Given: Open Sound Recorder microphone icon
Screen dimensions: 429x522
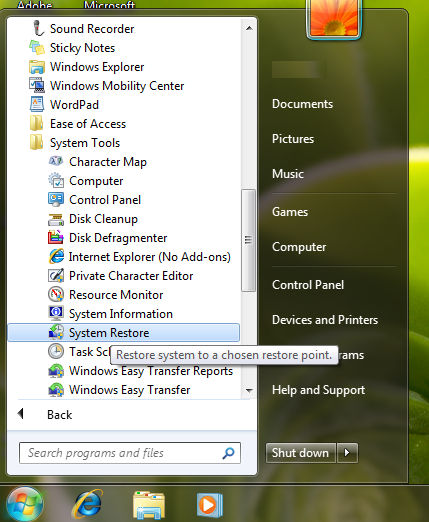Looking at the screenshot, I should [38, 28].
